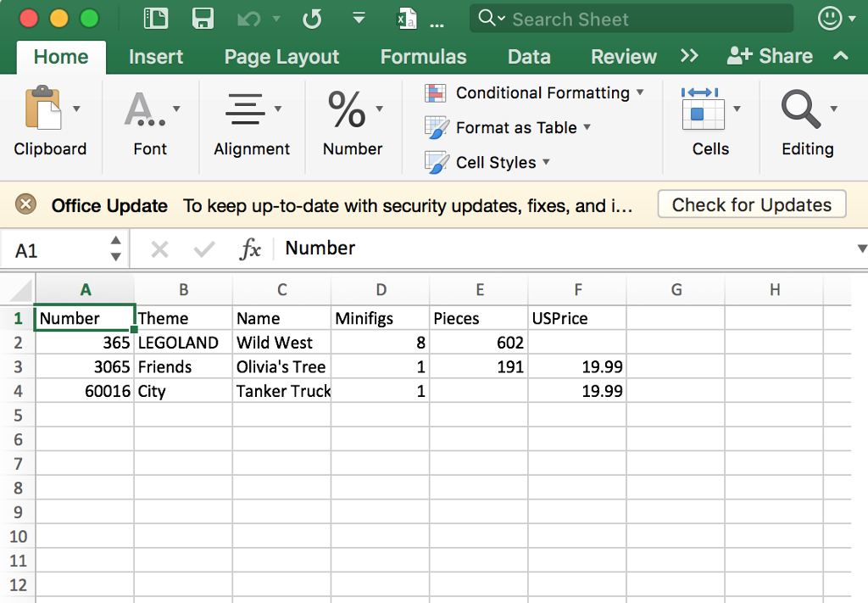868x603 pixels.
Task: Open the Insert tab
Action: pos(156,57)
